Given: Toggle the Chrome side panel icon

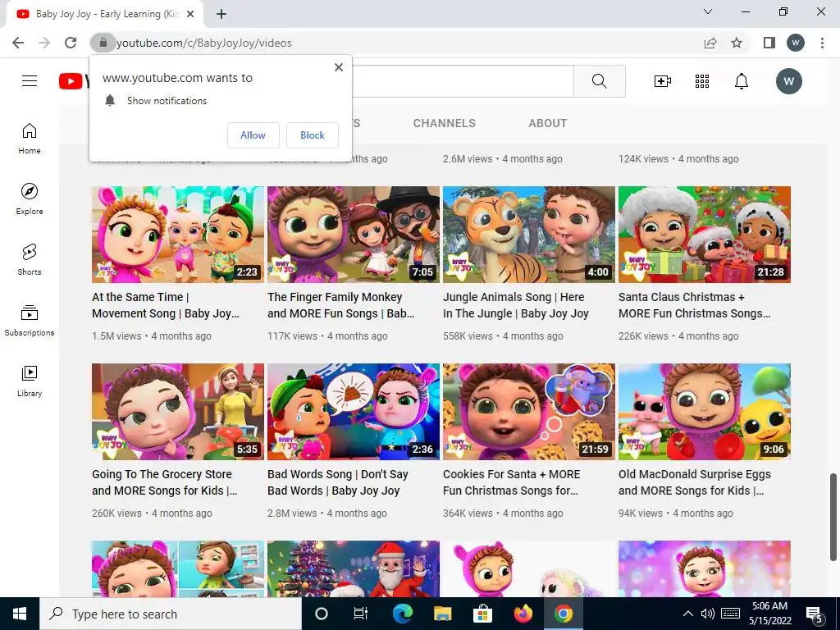Looking at the screenshot, I should click(769, 43).
